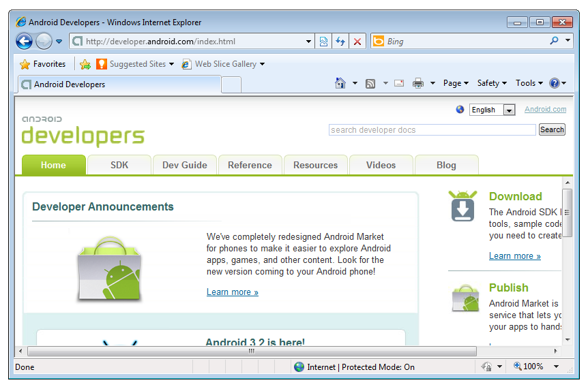Image resolution: width=588 pixels, height=389 pixels.
Task: Follow the Android.com link
Action: (x=545, y=109)
